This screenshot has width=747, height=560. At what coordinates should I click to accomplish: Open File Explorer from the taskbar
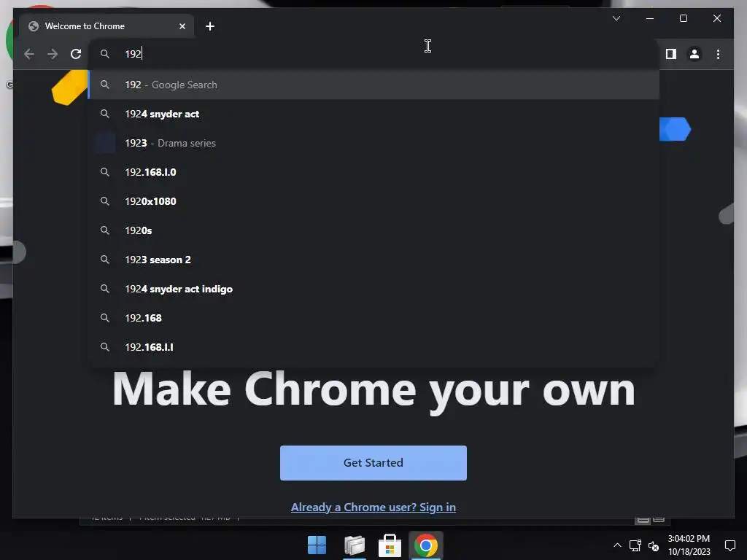(354, 545)
